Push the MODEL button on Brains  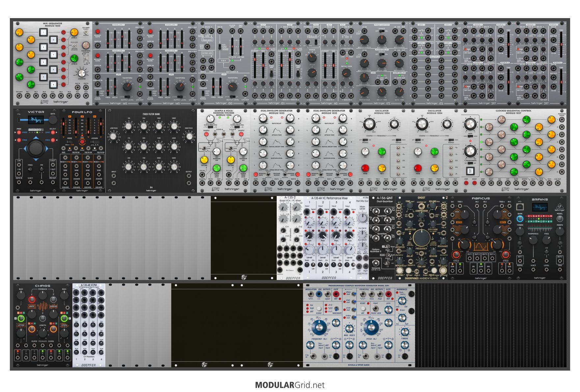click(560, 219)
